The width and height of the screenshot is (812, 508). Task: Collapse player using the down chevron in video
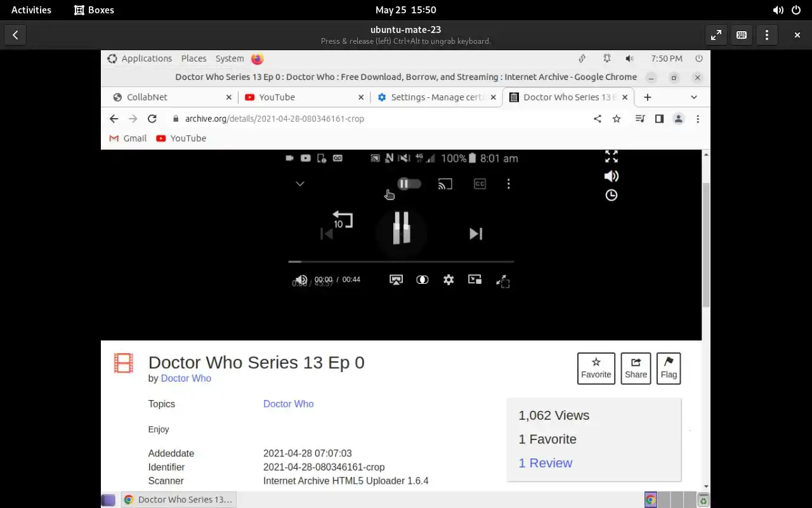point(300,184)
